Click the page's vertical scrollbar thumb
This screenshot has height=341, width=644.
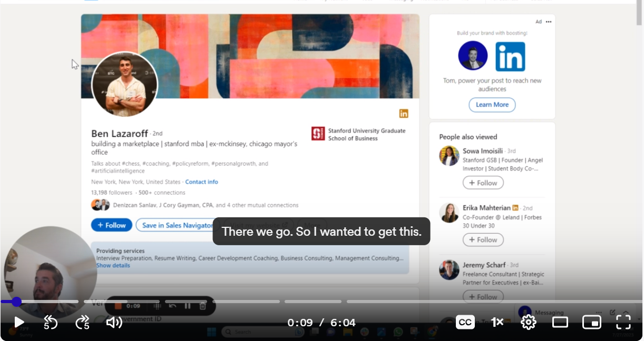click(639, 13)
